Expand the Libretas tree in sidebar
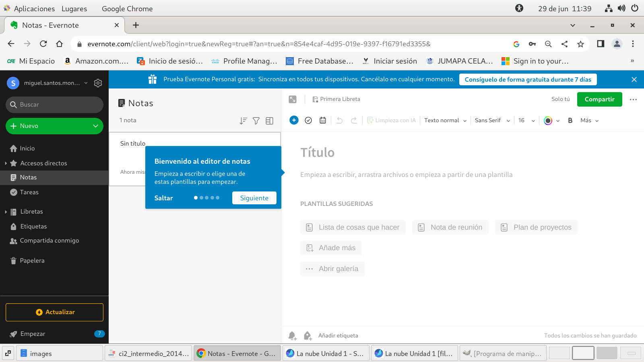Screen dimensions: 644x362 click(6, 212)
